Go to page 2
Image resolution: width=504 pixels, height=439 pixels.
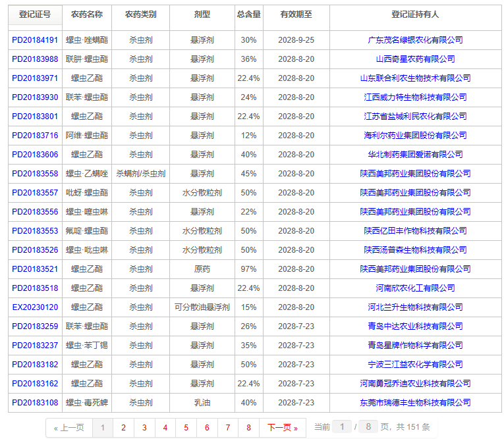[123, 428]
